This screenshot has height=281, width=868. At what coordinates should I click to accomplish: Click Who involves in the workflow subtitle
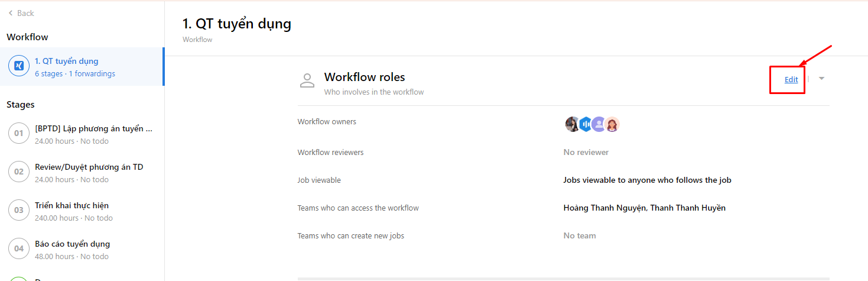[374, 92]
